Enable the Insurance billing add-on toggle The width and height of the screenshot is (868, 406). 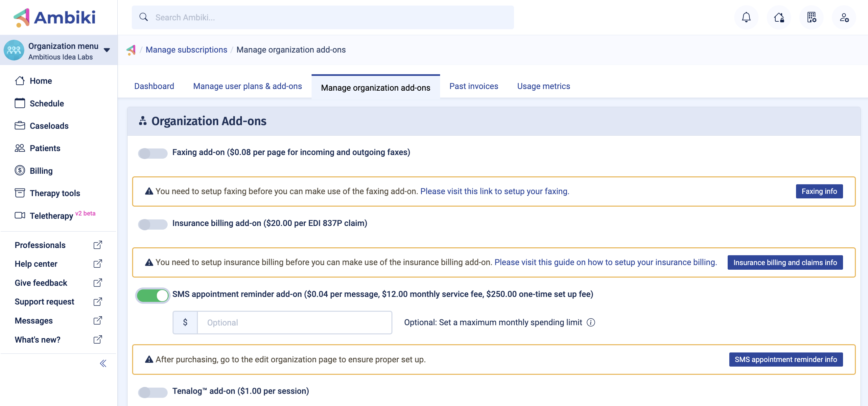tap(152, 224)
